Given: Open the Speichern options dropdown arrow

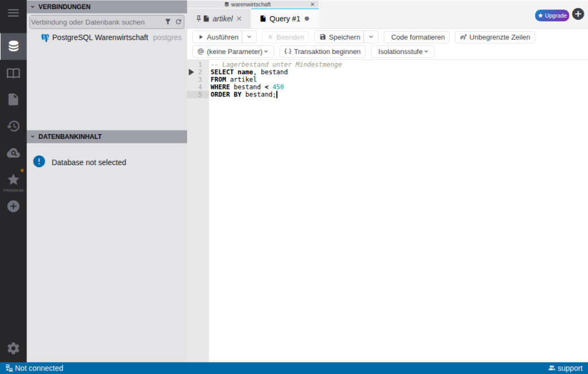Looking at the screenshot, I should (371, 37).
